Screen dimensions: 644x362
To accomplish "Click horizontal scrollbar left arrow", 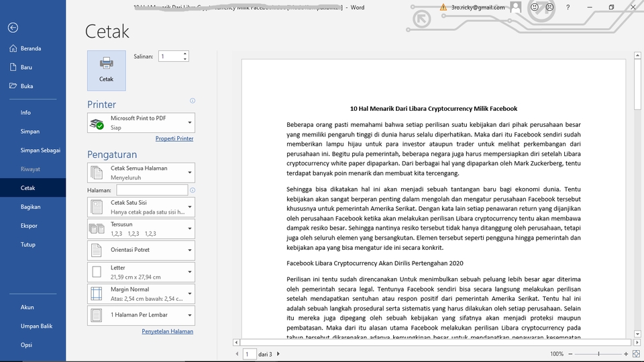I will pyautogui.click(x=236, y=343).
